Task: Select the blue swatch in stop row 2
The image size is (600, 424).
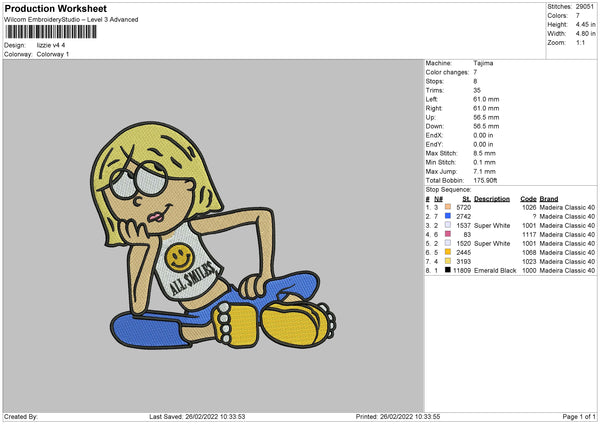Action: pos(448,216)
